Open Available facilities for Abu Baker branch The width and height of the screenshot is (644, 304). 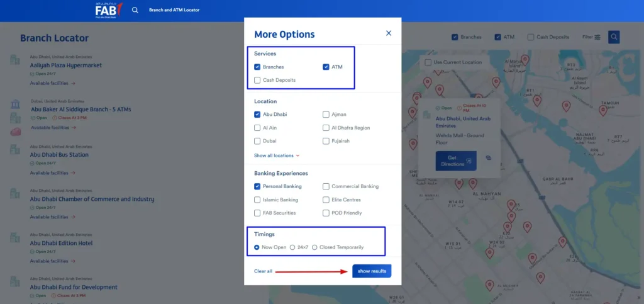54,128
